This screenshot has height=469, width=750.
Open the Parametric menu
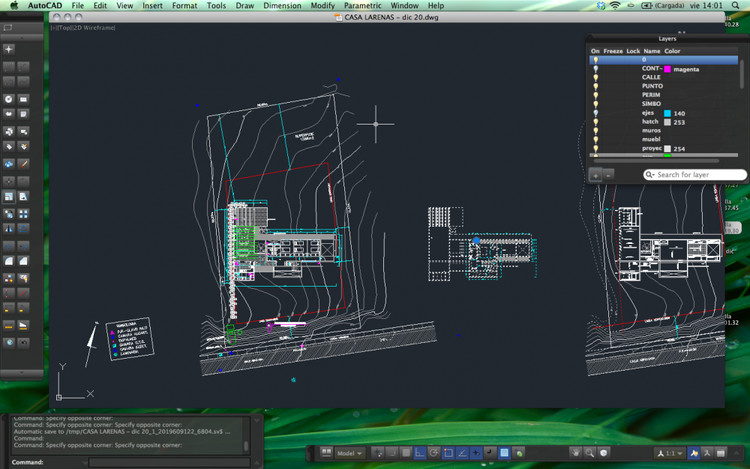pyautogui.click(x=362, y=6)
